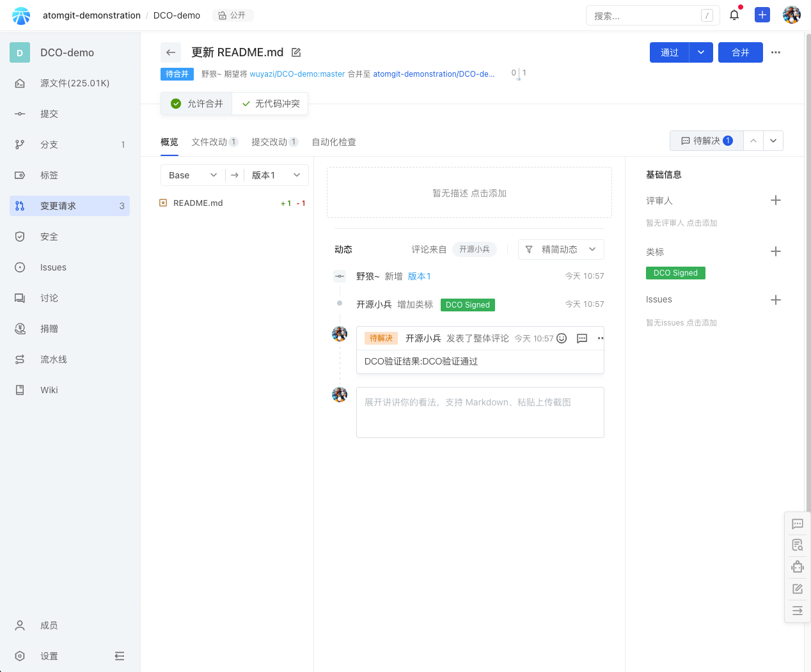Toggle the 开源小兵 comment source filter
The image size is (811, 672).
coord(475,249)
